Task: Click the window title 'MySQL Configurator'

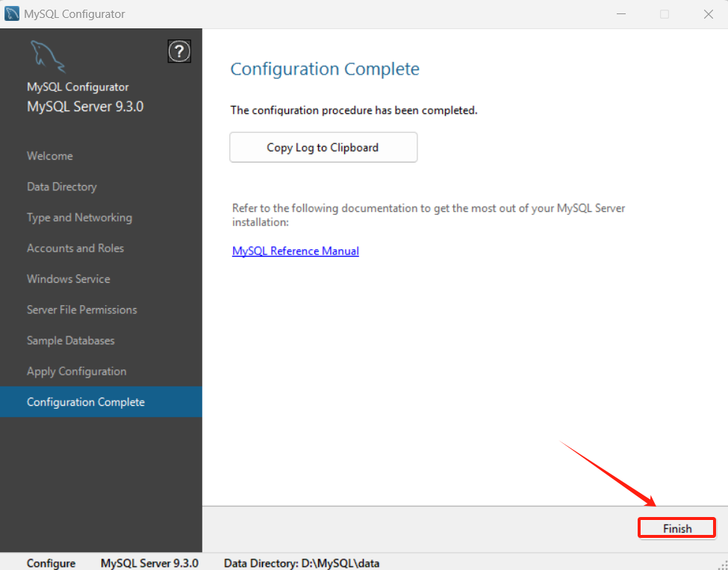Action: point(74,14)
